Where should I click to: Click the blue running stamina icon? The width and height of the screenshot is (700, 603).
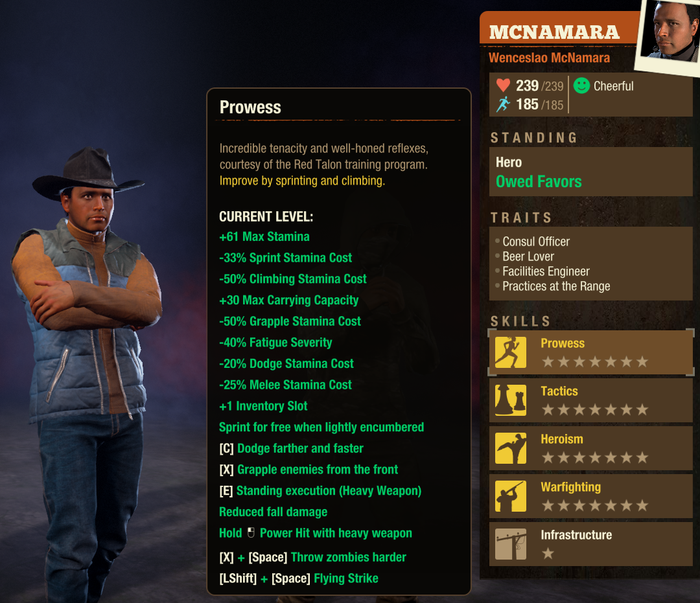pos(503,104)
